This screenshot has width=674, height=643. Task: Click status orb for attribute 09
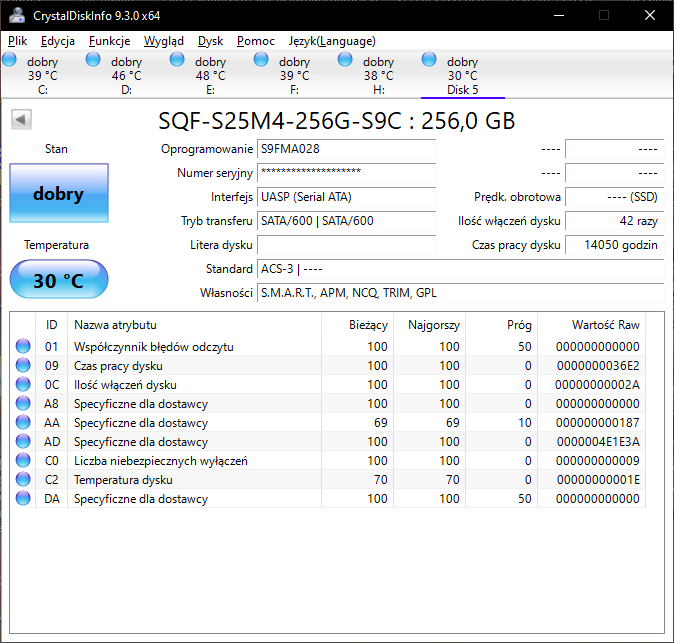pos(23,365)
